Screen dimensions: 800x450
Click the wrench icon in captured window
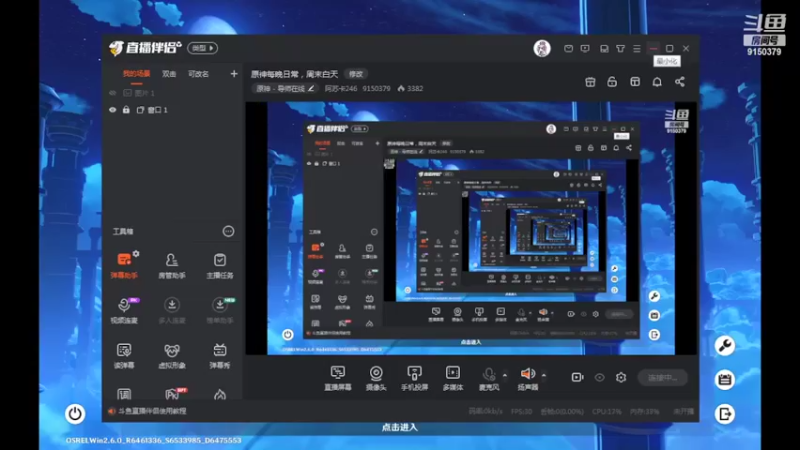[x=724, y=345]
